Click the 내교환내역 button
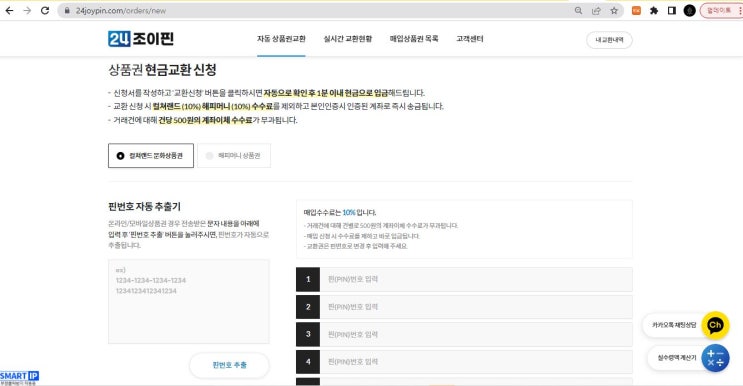743x386 pixels. click(x=609, y=40)
